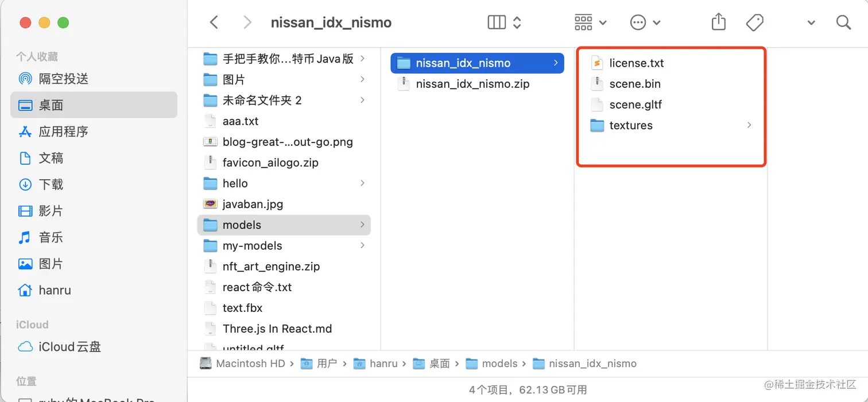Select the scene.gltf file

pos(671,105)
